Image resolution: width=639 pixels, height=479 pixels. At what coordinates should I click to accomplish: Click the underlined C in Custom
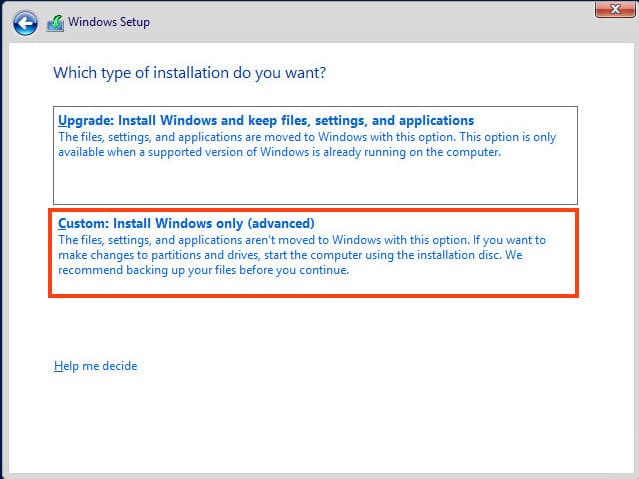click(x=63, y=223)
